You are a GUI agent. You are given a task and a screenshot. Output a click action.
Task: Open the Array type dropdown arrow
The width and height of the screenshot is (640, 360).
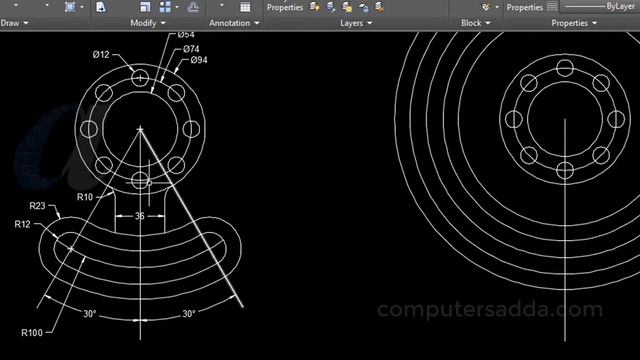177,7
